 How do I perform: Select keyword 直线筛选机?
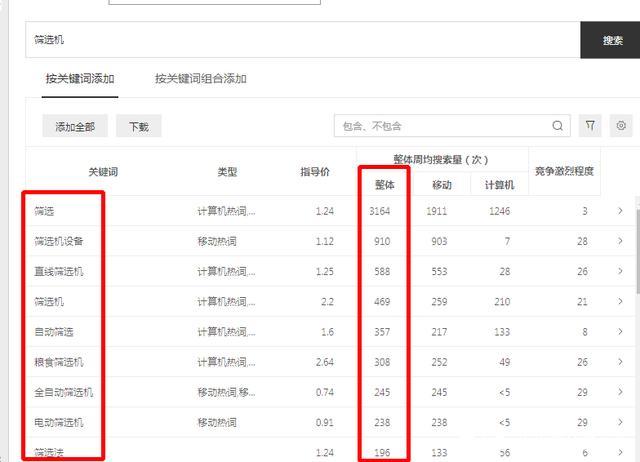coord(59,271)
